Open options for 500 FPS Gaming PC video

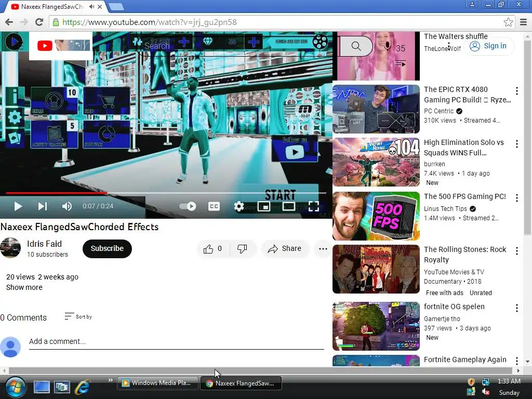517,198
